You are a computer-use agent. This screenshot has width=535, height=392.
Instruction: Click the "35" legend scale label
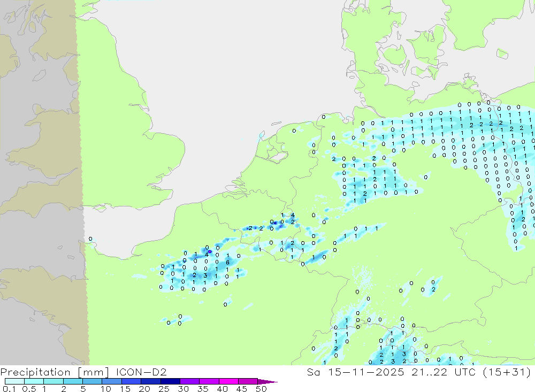coord(203,389)
